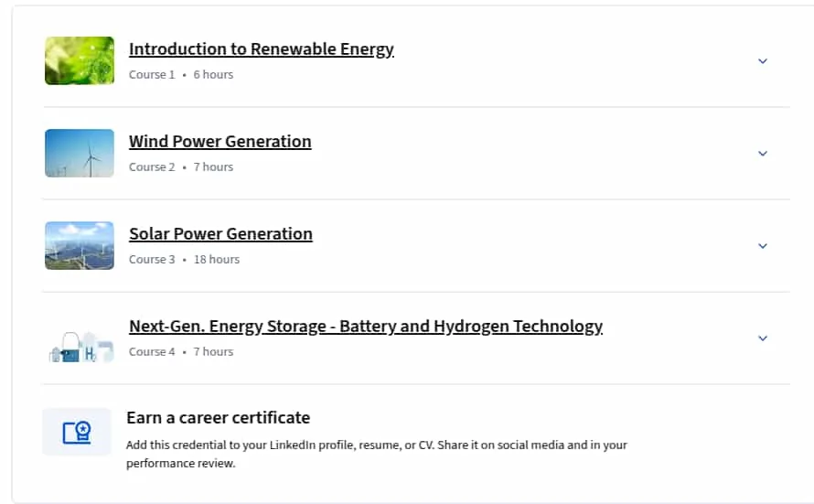Open Next-Gen. Energy Storage course link
Image resolution: width=814 pixels, height=504 pixels.
click(366, 326)
